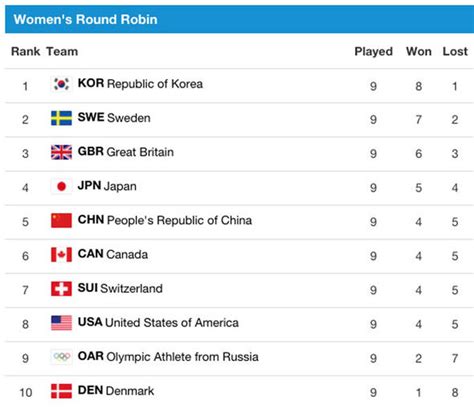Screen dimensions: 474x412
Task: Click the United States flag icon
Action: point(61,323)
